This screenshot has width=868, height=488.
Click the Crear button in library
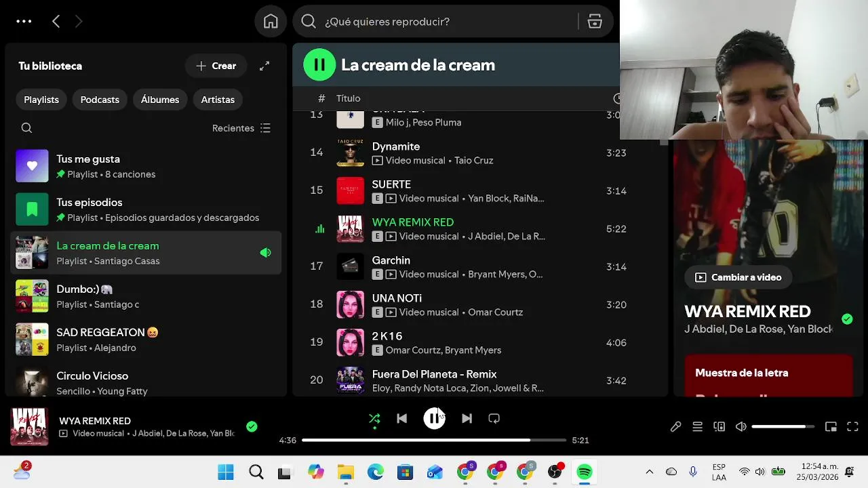pyautogui.click(x=216, y=66)
